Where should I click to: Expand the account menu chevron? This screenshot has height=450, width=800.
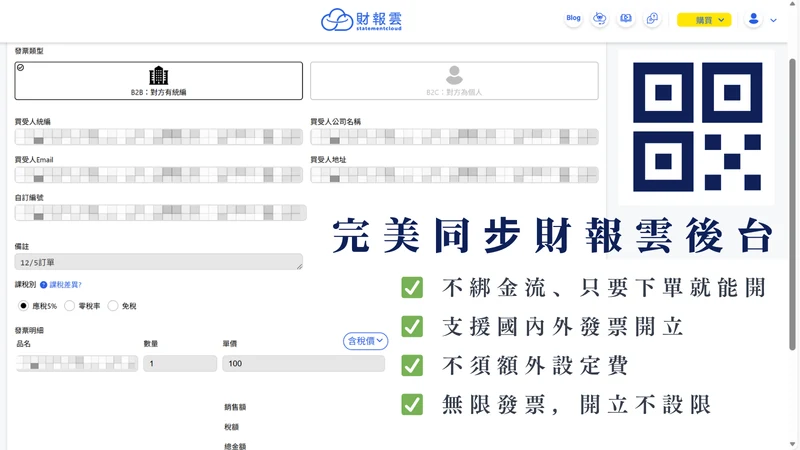[773, 20]
